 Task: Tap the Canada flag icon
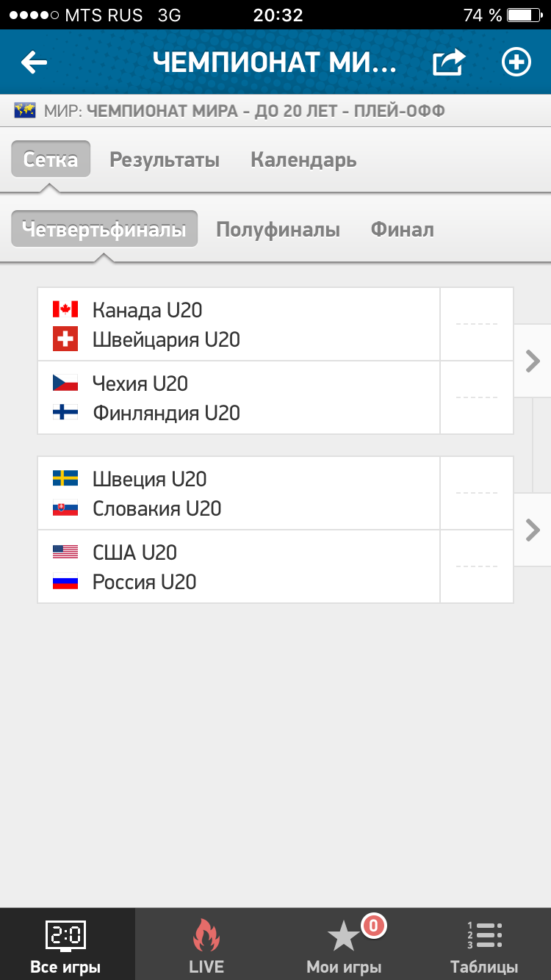(65, 309)
